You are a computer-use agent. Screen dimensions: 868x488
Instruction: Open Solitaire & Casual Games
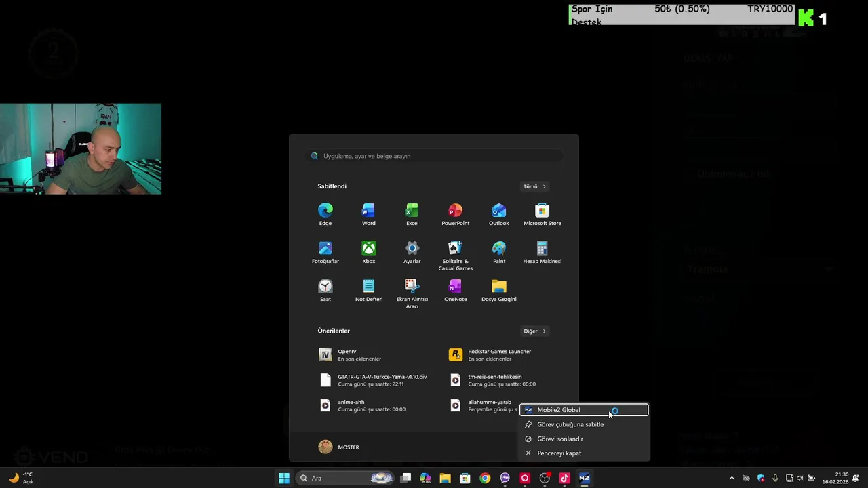click(x=455, y=256)
